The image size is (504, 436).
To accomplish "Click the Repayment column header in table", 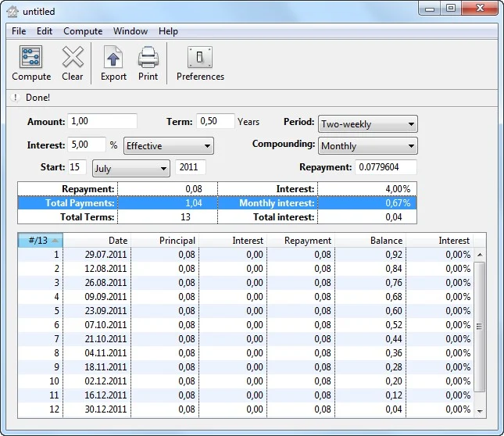I will [x=301, y=241].
